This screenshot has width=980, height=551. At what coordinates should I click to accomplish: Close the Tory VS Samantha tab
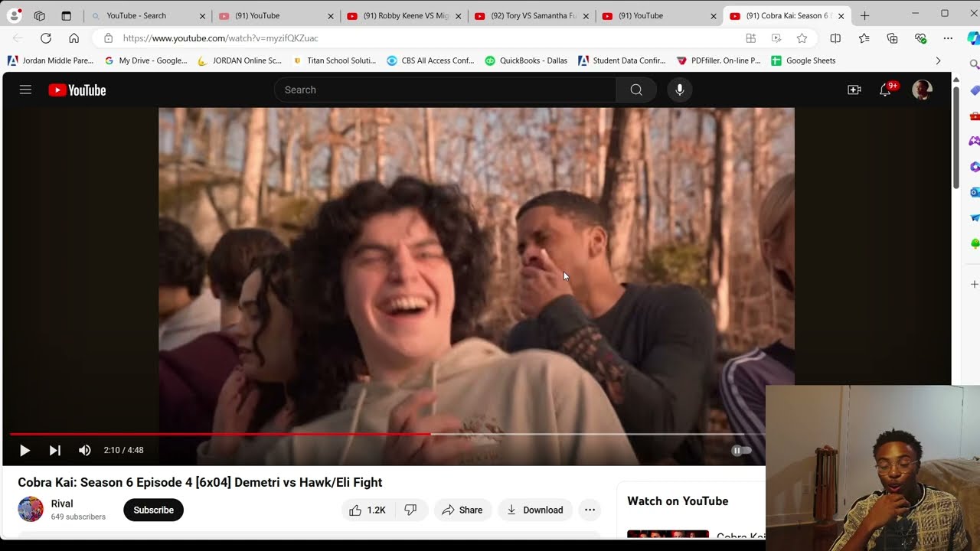pyautogui.click(x=586, y=16)
